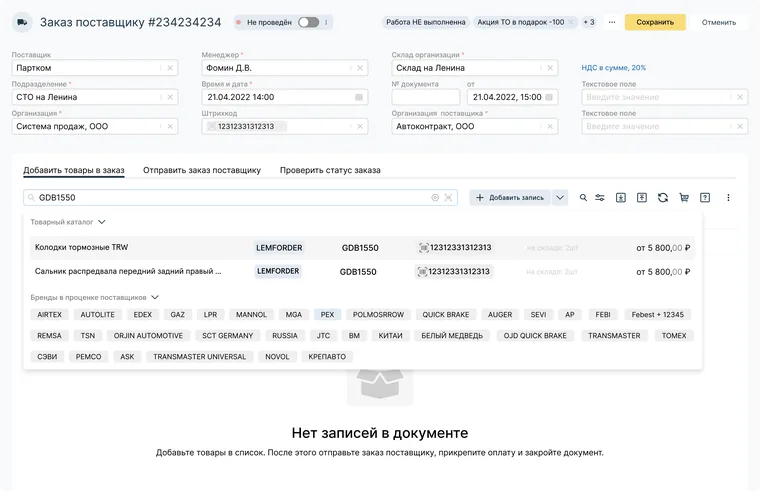
Task: Open 'Организация поставщика' field options
Action: point(540,127)
